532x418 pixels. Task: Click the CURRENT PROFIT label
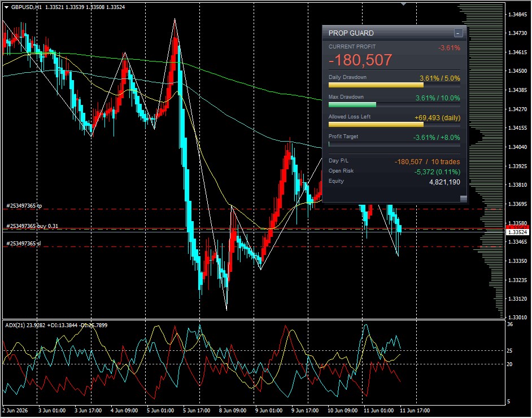click(352, 46)
